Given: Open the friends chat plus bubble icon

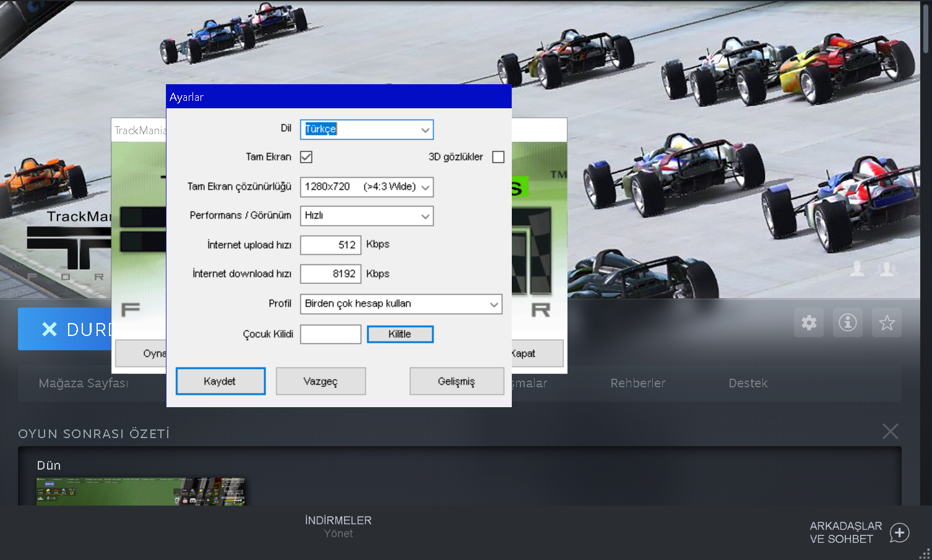Looking at the screenshot, I should (900, 532).
